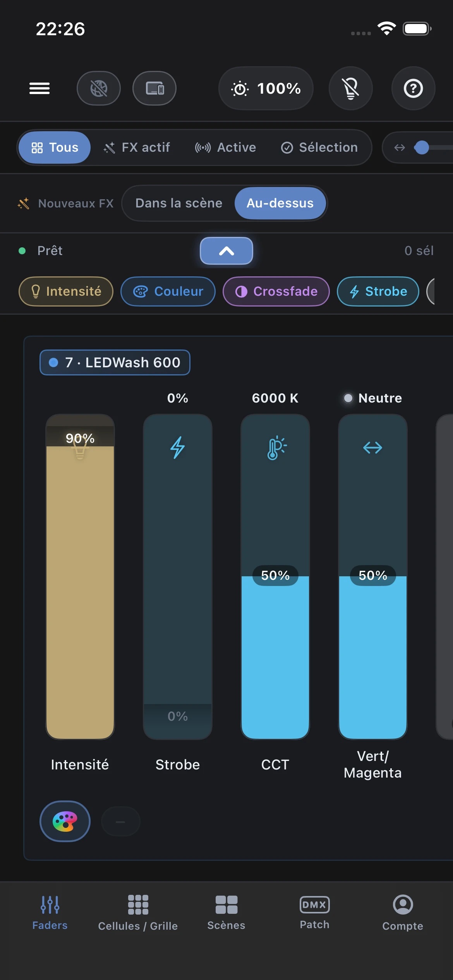Open the devices screen icon
Viewport: 453px width, 980px height.
(154, 88)
